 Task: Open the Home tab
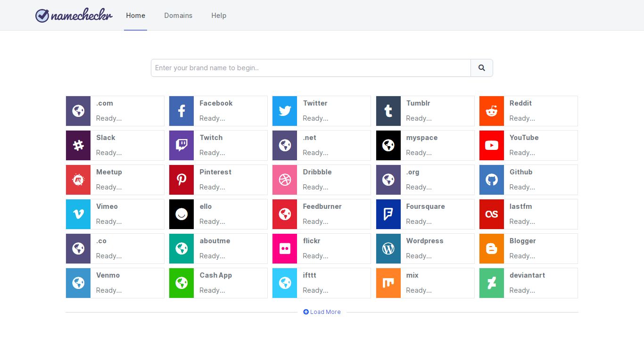pyautogui.click(x=135, y=16)
